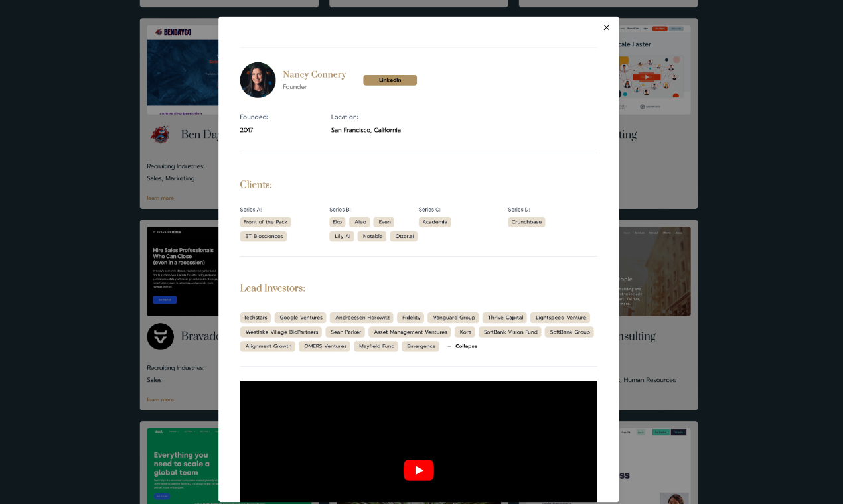Screen dimensions: 843x504
Task: Click the Bravado logo icon in background
Action: point(160,336)
